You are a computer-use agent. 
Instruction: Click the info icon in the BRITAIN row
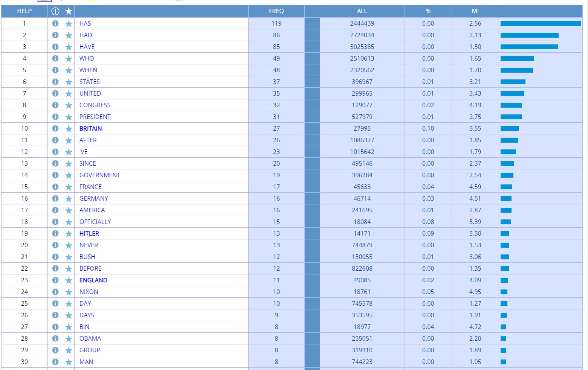[x=55, y=128]
